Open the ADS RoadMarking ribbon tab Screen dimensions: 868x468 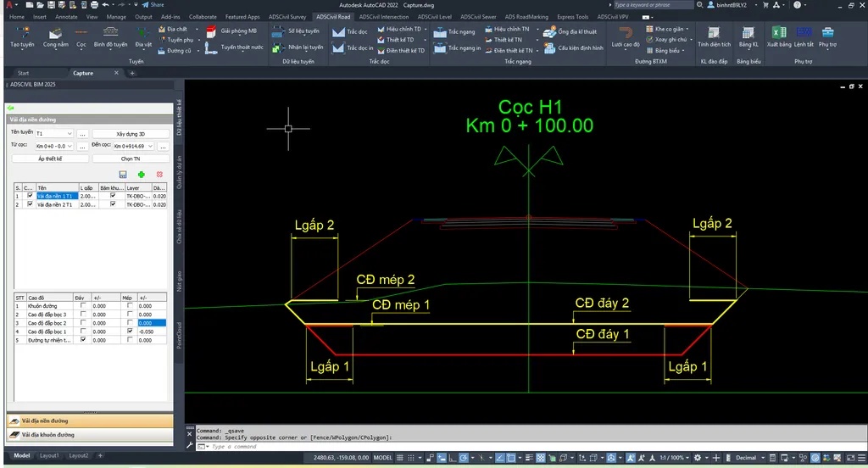pyautogui.click(x=526, y=17)
